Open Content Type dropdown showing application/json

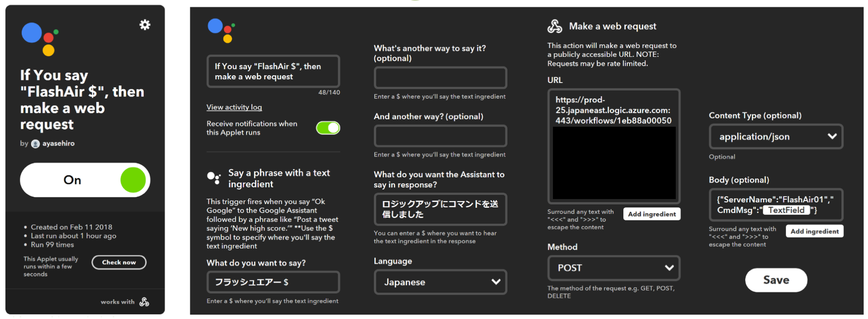pyautogui.click(x=776, y=137)
